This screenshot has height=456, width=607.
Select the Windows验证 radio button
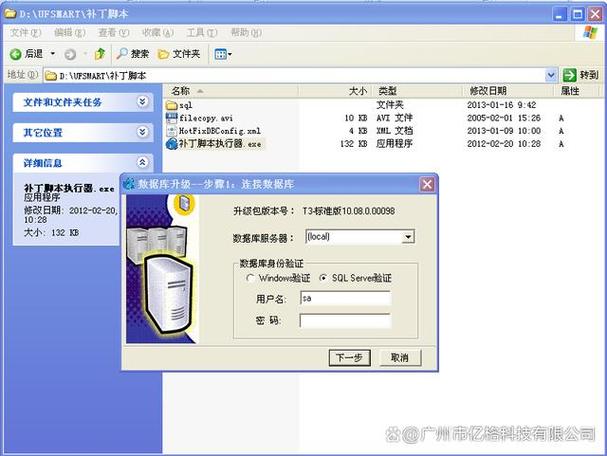coord(250,278)
